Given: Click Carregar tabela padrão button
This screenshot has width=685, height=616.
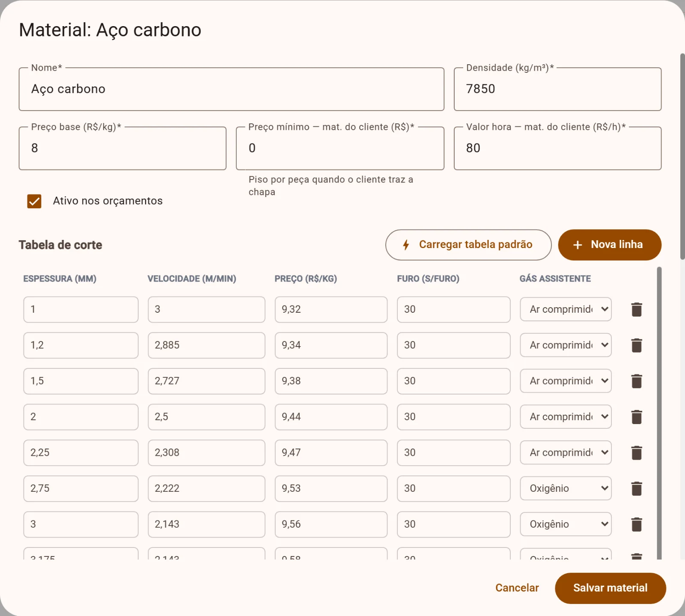Looking at the screenshot, I should pyautogui.click(x=468, y=245).
